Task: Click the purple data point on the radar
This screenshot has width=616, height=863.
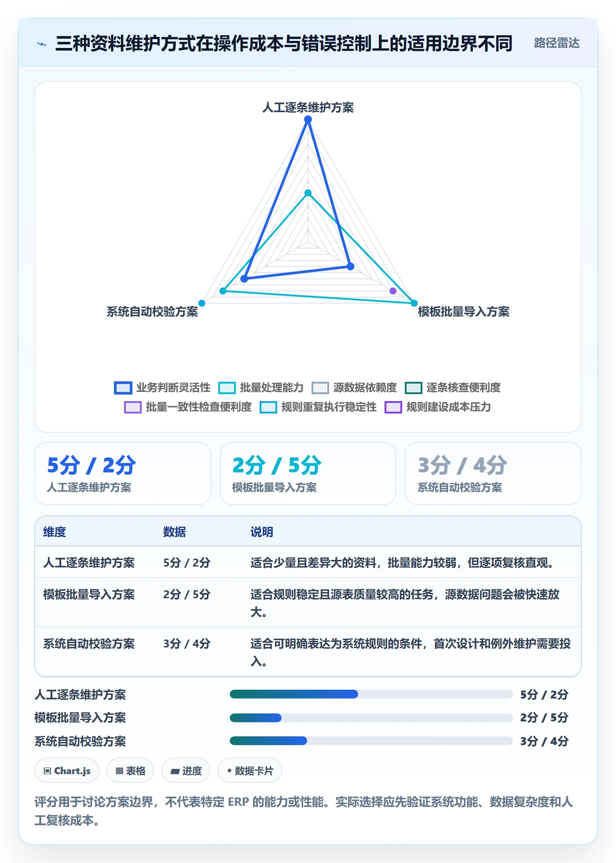Action: click(393, 291)
